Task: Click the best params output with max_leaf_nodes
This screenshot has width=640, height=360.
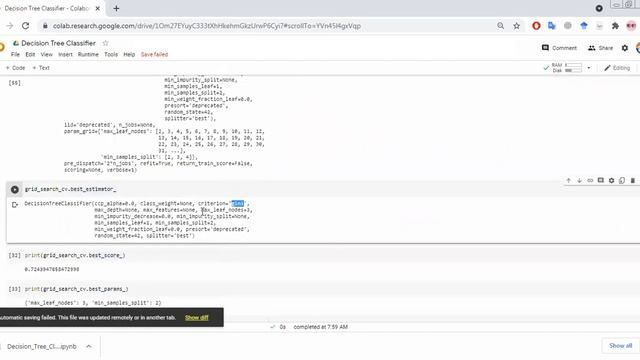Action: point(93,303)
